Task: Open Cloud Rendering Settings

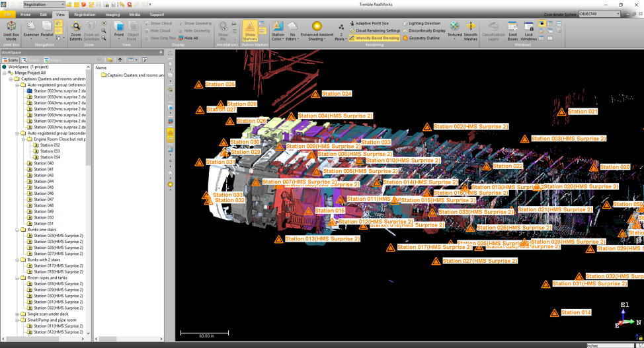Action: [x=375, y=30]
